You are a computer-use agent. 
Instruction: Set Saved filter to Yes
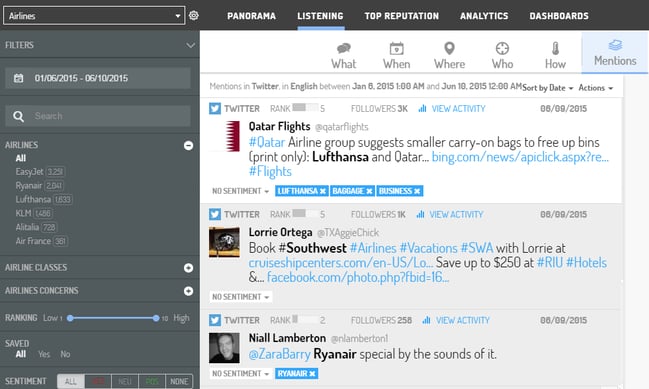44,354
